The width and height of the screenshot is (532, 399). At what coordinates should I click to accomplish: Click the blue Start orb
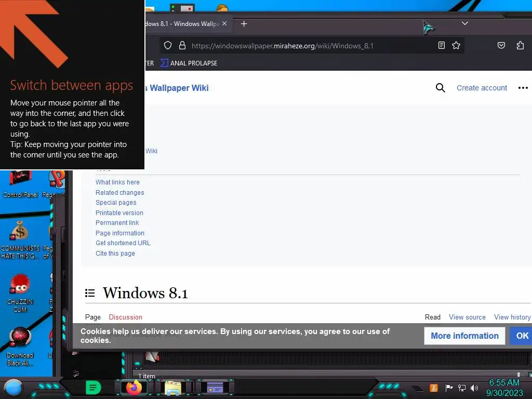[13, 388]
